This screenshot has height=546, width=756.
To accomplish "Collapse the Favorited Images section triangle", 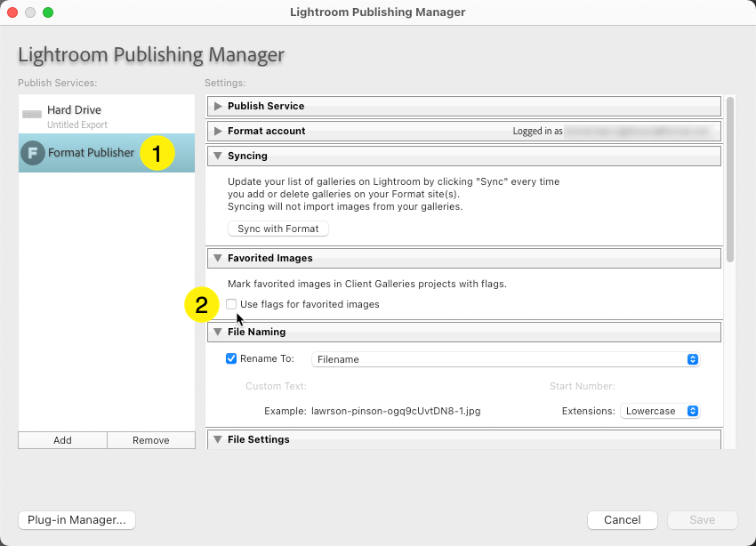I will click(217, 258).
